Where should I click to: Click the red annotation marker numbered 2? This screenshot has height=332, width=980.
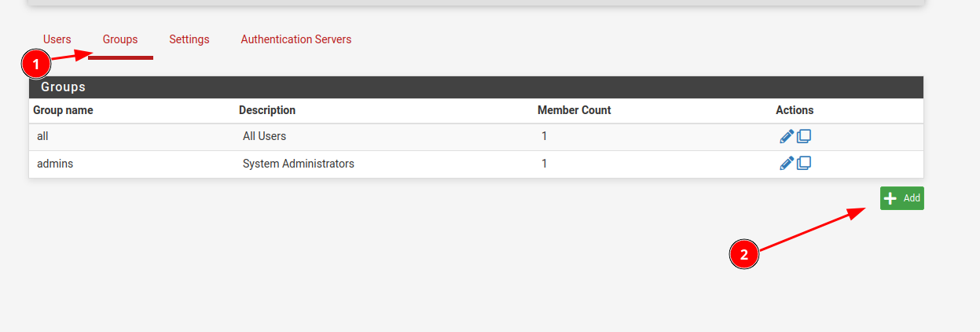coord(744,255)
